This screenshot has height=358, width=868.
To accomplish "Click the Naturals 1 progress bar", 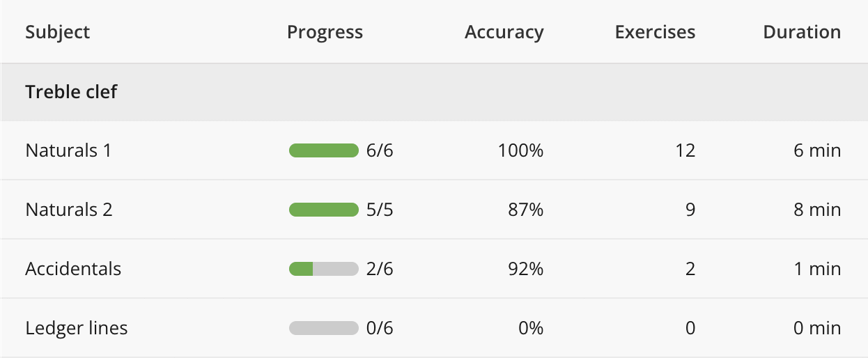I will (x=324, y=150).
